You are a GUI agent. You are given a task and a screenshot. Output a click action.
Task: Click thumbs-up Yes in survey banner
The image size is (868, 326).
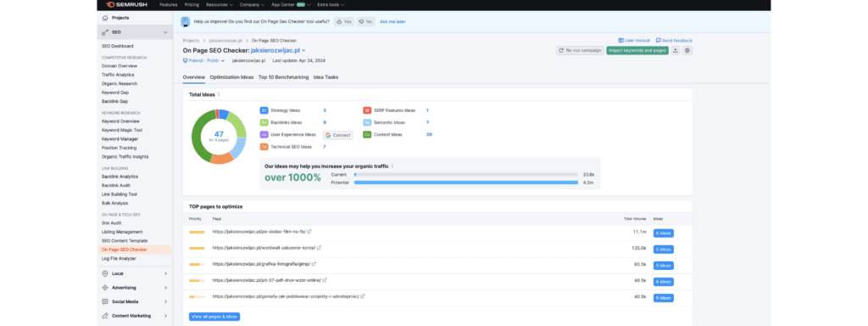(344, 21)
